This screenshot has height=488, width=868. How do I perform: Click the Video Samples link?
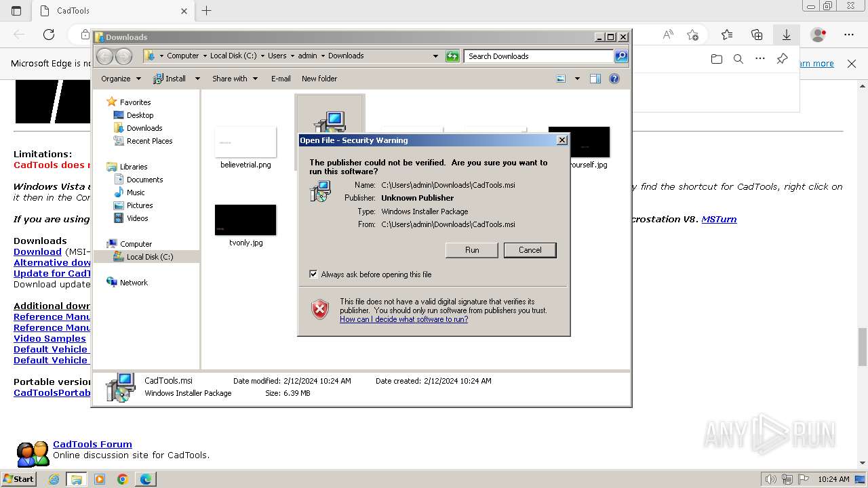click(x=50, y=338)
